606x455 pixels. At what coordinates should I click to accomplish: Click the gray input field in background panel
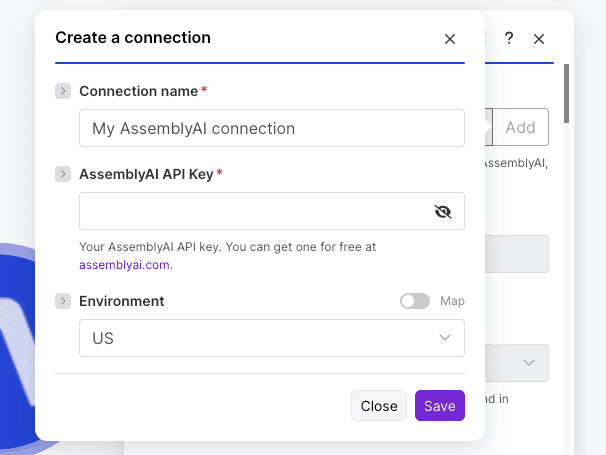(517, 254)
